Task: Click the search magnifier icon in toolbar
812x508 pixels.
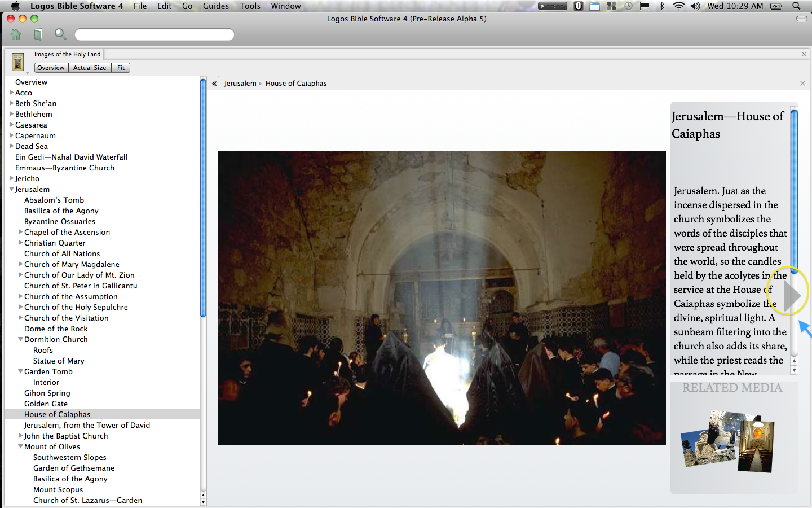Action: tap(60, 34)
